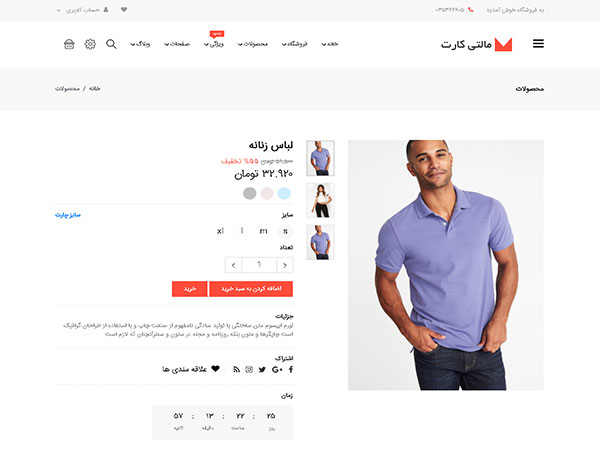Viewport: 600px width, 450px height.
Task: Open the shopping basket icon
Action: pos(69,44)
